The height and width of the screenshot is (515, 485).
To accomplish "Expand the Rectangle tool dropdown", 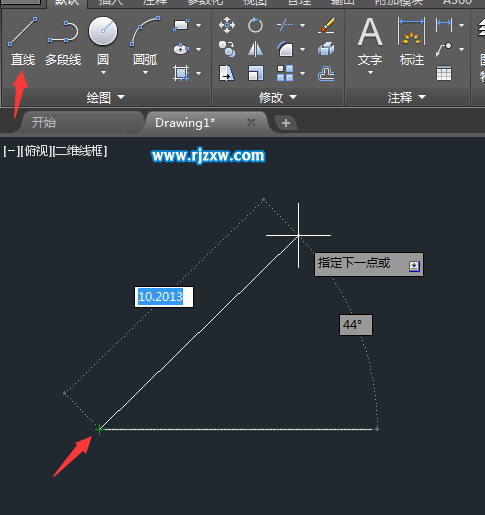I will (198, 25).
